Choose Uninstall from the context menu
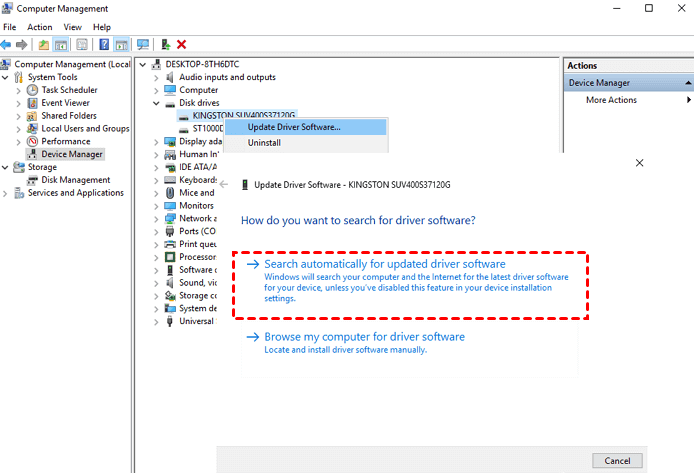694x473 pixels. [306, 142]
